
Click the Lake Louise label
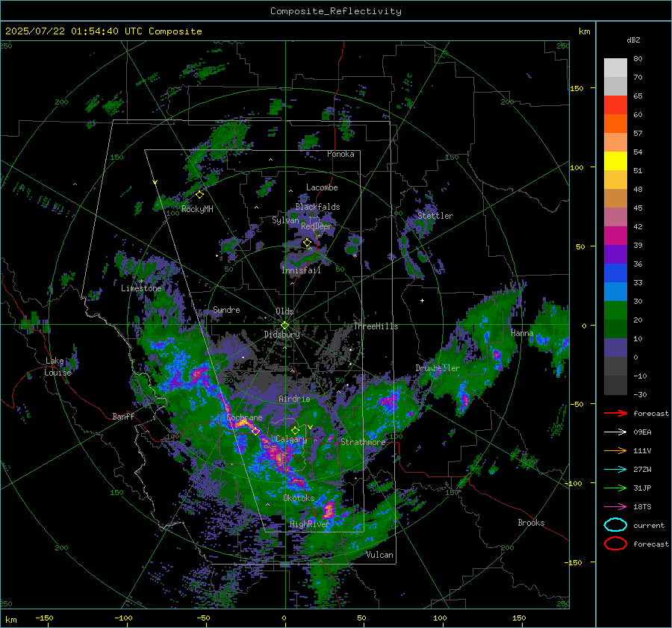click(x=57, y=367)
